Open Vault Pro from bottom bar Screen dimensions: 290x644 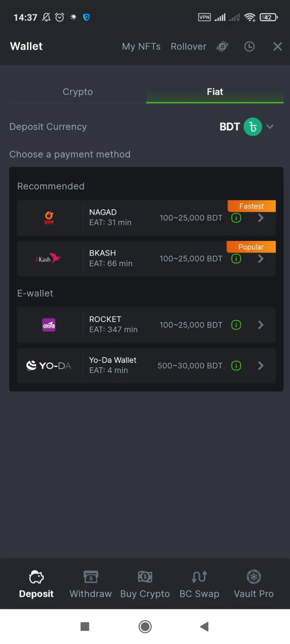click(254, 585)
